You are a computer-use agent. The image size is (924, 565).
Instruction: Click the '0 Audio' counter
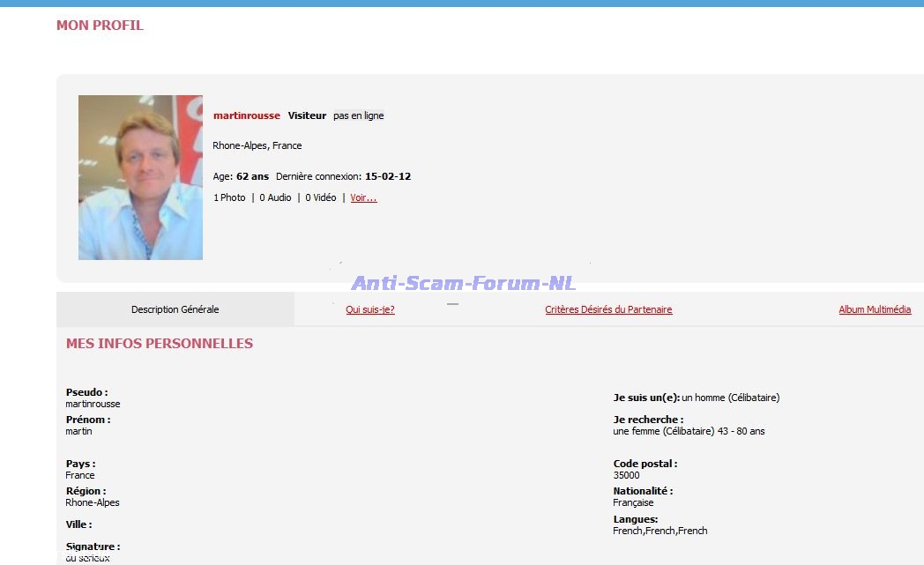pos(275,198)
